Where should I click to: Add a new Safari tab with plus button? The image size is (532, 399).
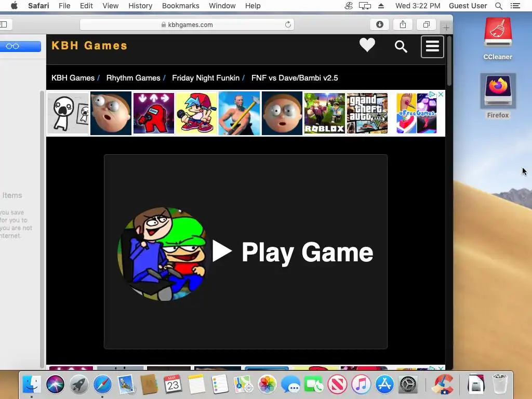click(446, 28)
